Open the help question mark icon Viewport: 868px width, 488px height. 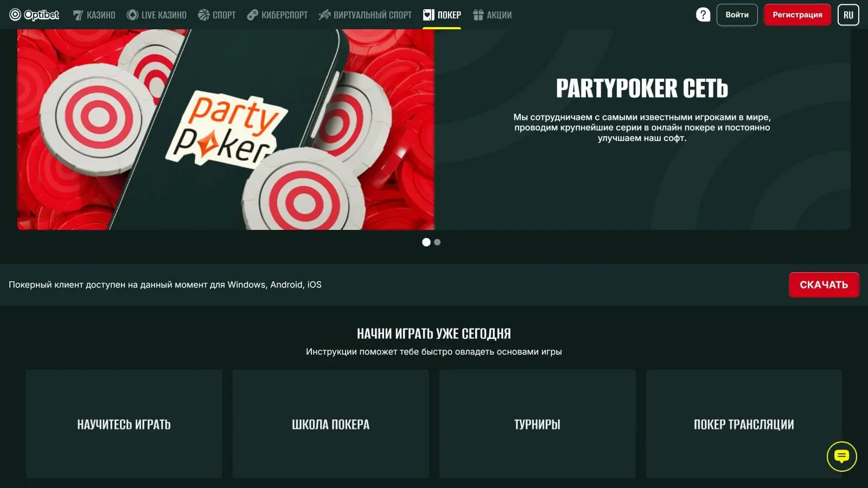point(703,15)
